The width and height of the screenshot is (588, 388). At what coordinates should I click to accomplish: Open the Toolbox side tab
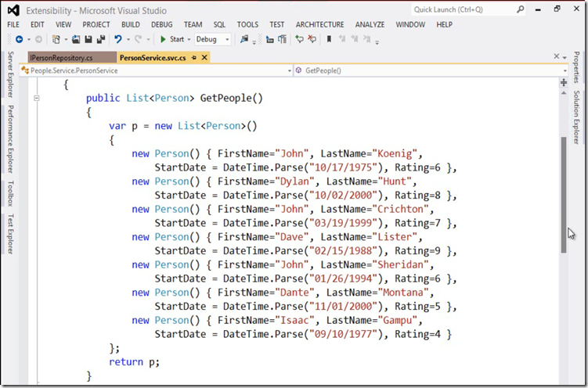[x=10, y=193]
